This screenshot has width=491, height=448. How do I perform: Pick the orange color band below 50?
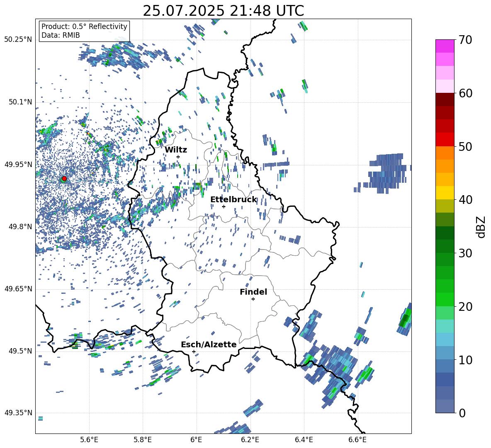(445, 153)
